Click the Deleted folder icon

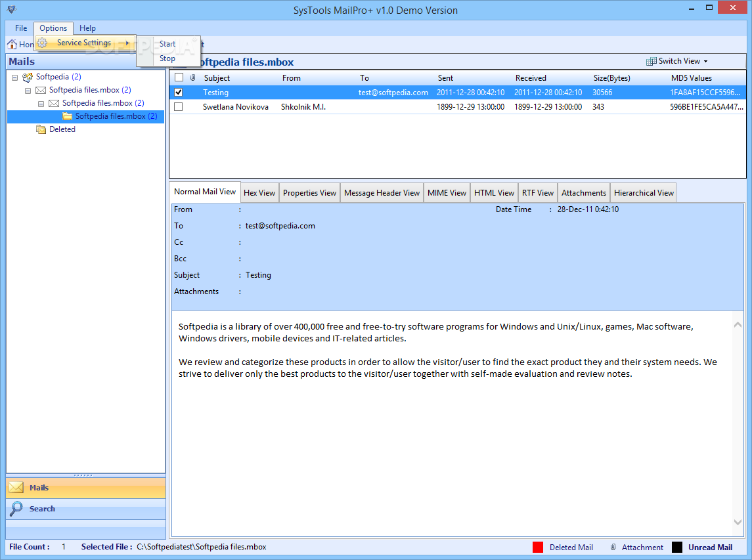click(x=41, y=129)
